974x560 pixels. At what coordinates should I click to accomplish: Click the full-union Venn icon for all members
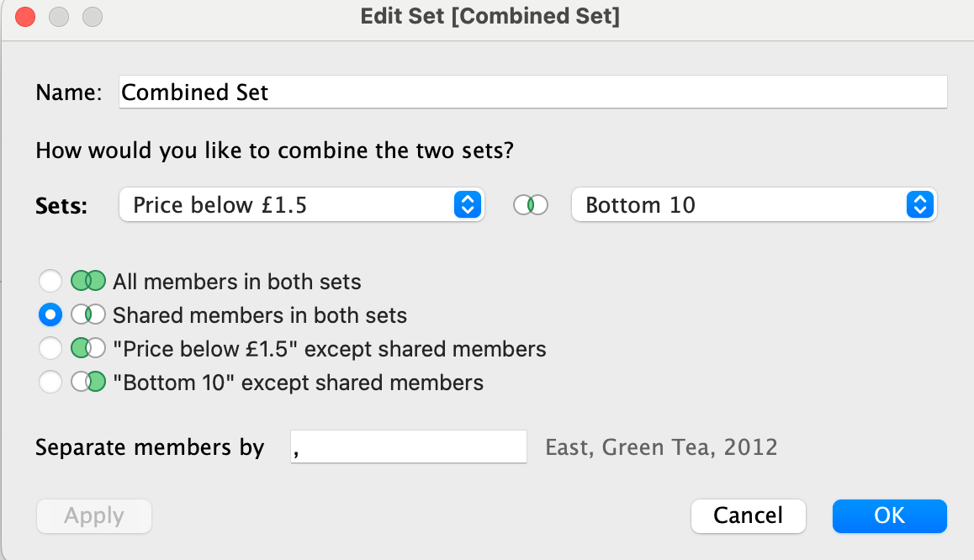pyautogui.click(x=88, y=281)
